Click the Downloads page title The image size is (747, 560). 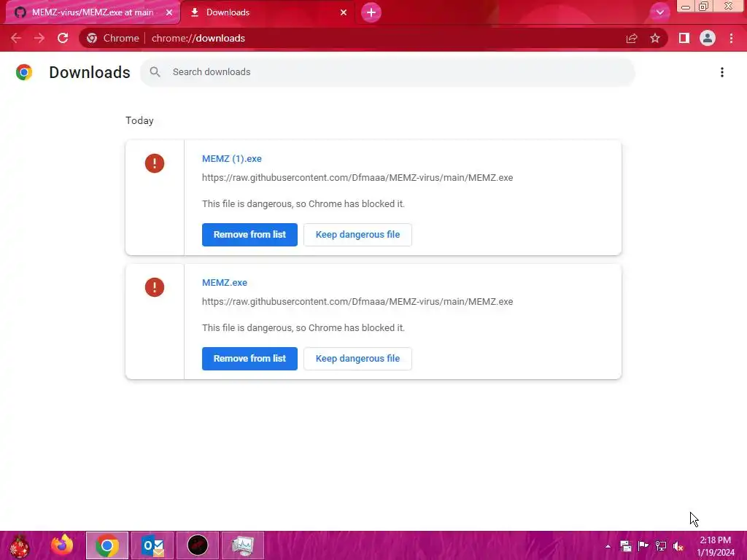coord(90,72)
